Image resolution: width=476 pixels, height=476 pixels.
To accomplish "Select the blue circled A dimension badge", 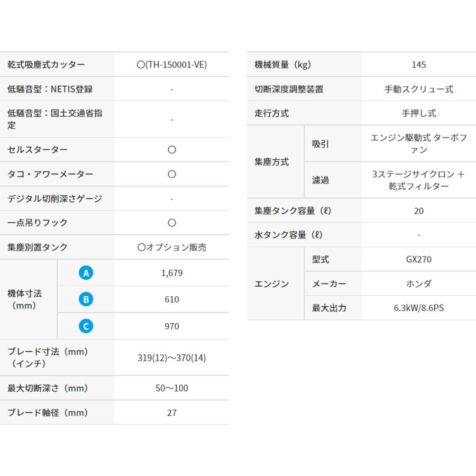I will pos(86,272).
